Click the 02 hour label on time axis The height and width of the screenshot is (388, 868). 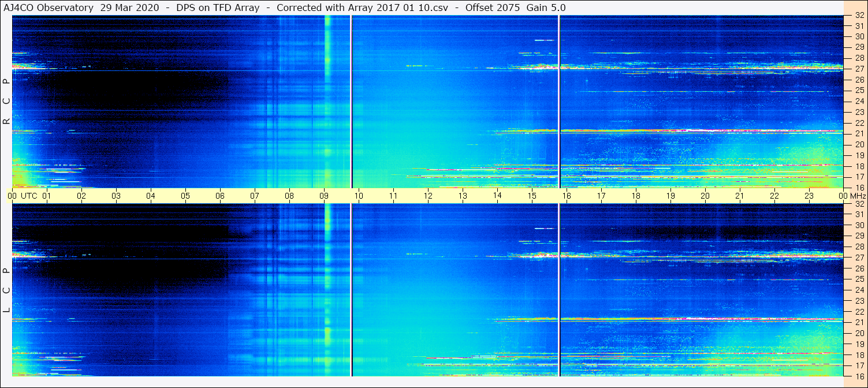point(81,196)
